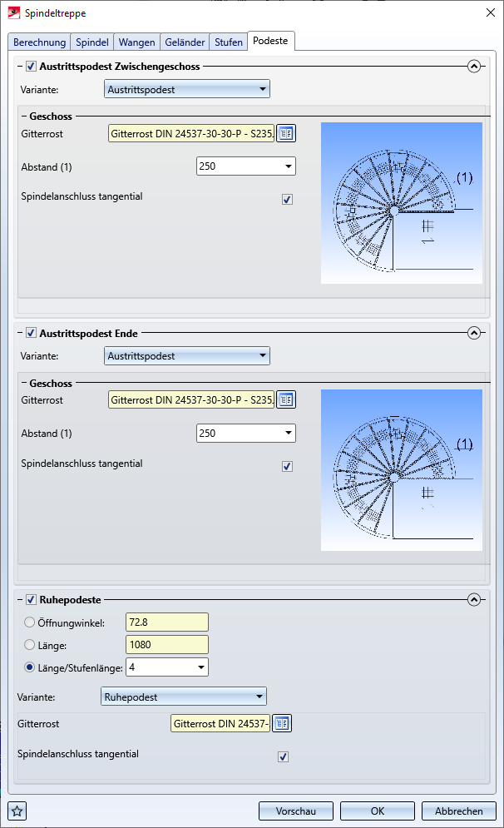Viewport: 504px width, 828px height.
Task: Collapse the Ruhepodeste section
Action: click(x=474, y=598)
